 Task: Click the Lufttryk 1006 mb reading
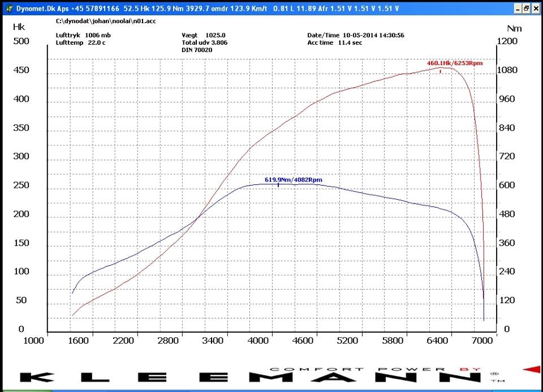pyautogui.click(x=84, y=35)
